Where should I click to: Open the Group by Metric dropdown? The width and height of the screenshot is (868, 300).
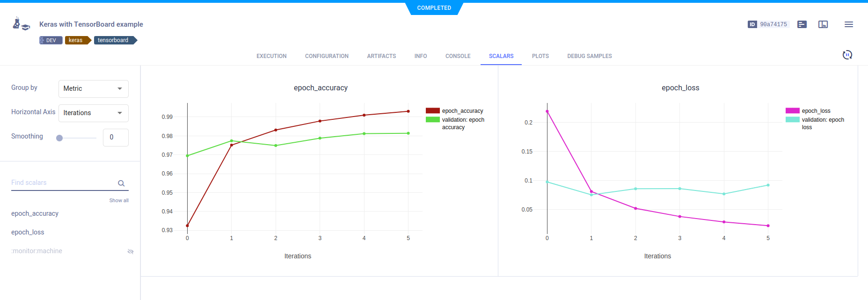click(94, 88)
